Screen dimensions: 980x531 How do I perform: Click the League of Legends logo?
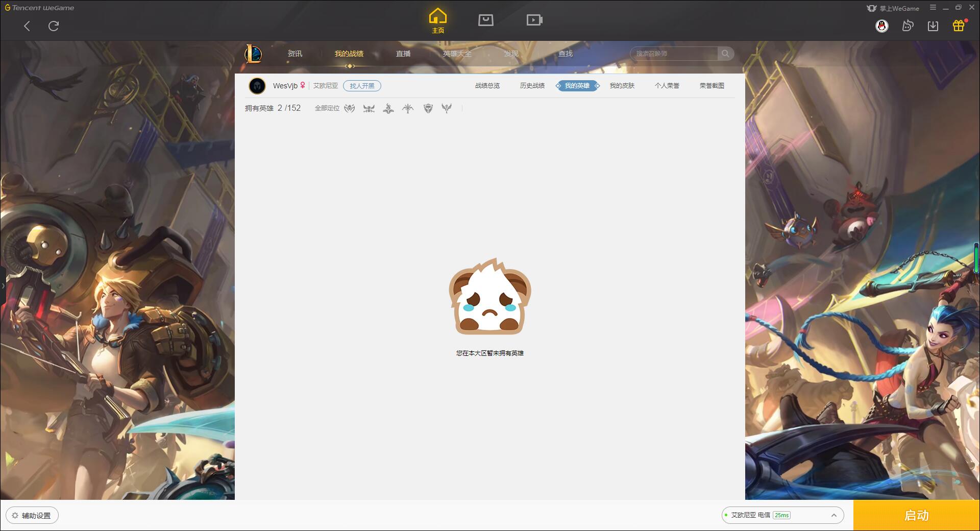click(253, 54)
